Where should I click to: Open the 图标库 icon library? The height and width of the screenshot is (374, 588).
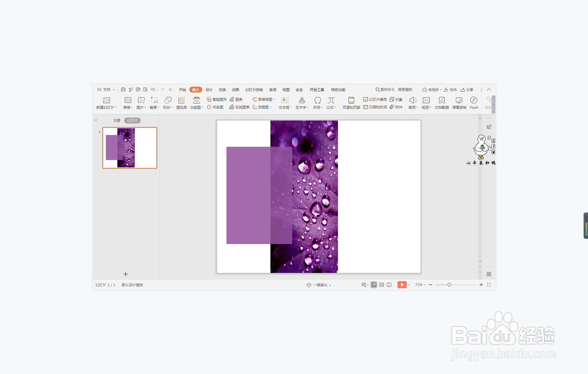coord(181,103)
